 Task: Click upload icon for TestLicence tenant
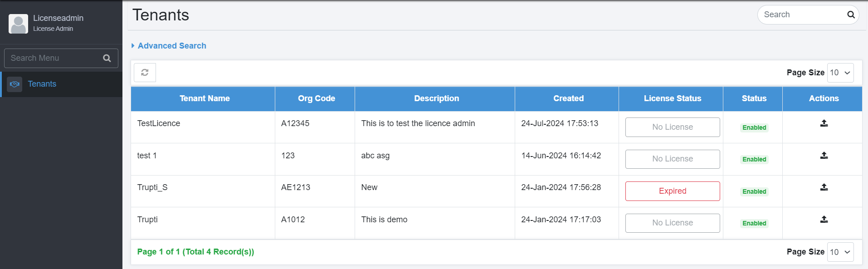tap(824, 123)
